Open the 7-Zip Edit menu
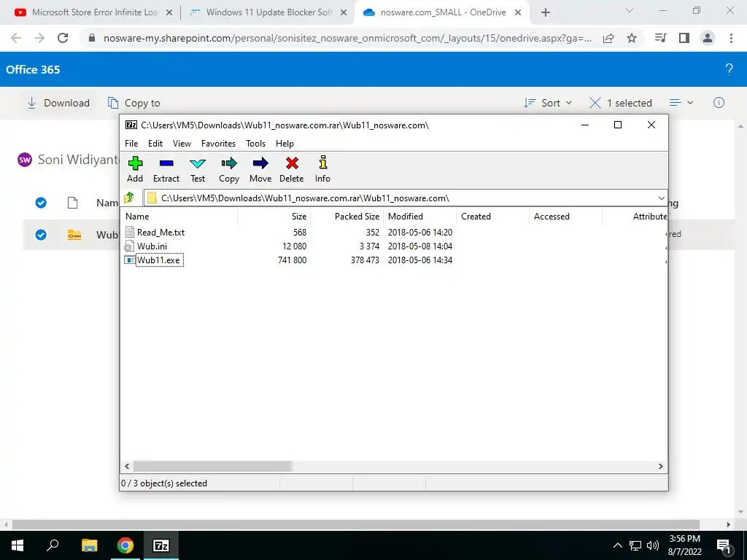747x560 pixels. point(155,144)
